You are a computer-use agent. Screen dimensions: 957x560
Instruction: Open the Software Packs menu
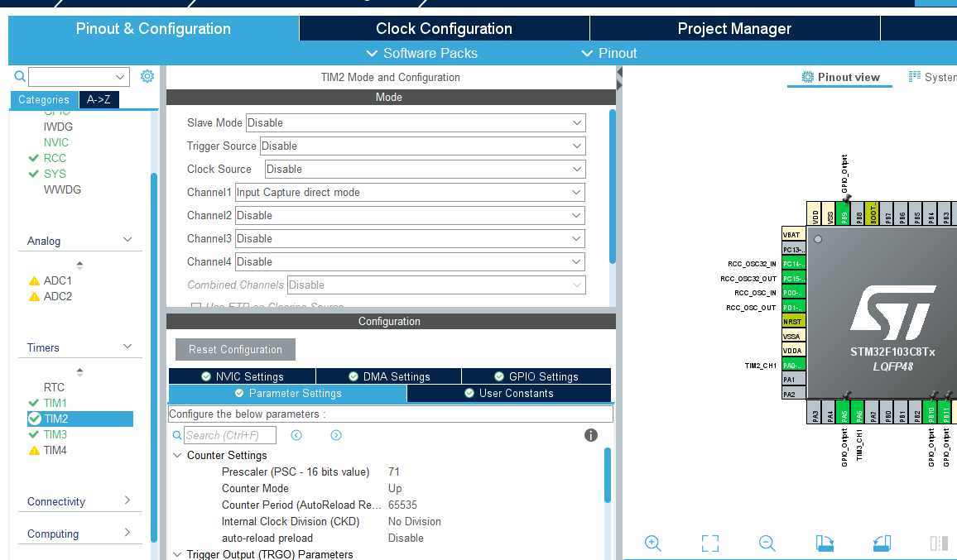tap(421, 53)
